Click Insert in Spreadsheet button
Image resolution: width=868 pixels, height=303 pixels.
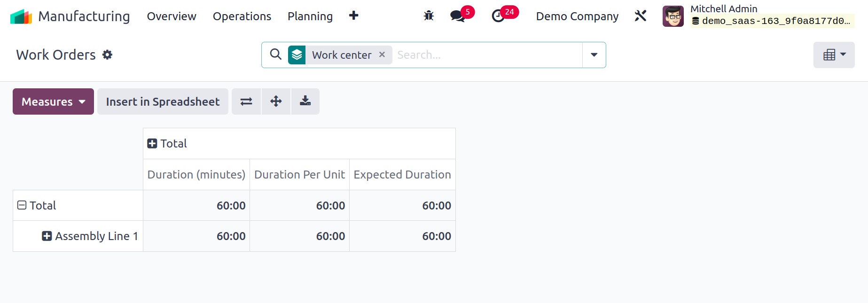(x=163, y=101)
